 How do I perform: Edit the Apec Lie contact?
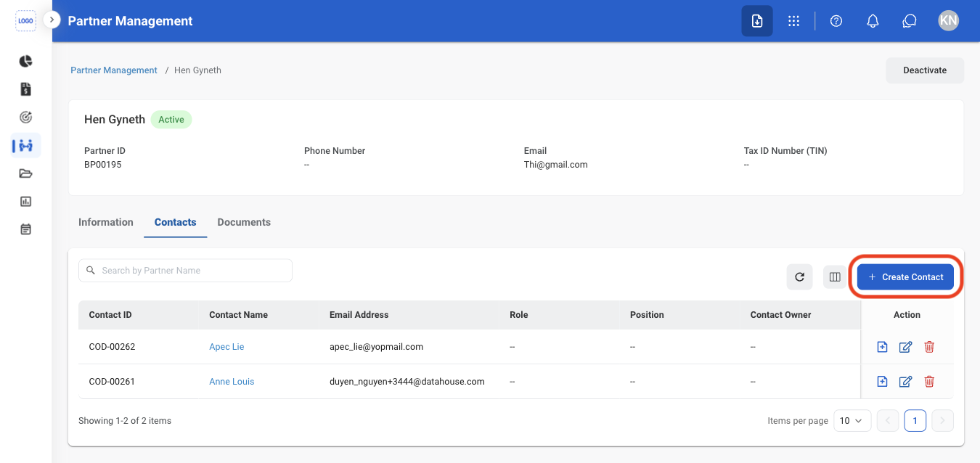pyautogui.click(x=905, y=347)
